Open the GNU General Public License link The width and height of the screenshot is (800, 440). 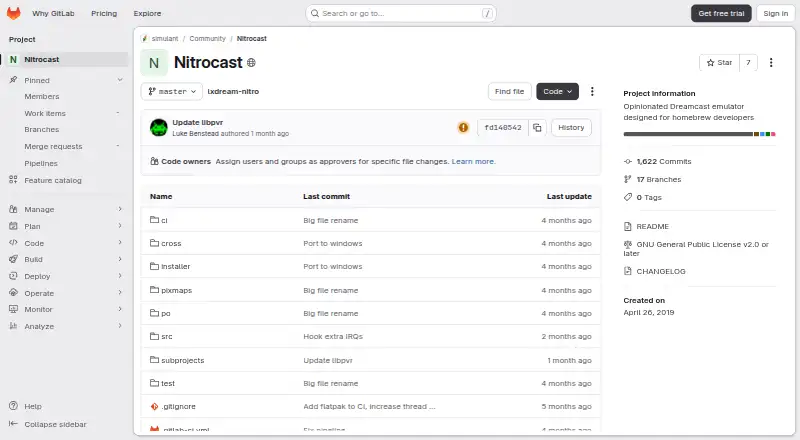(696, 249)
